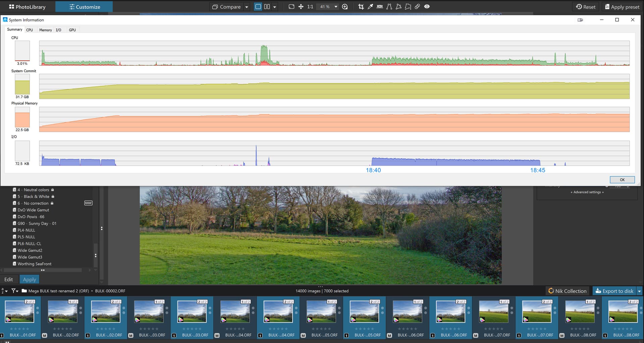Switch to the GPU tab
The image size is (644, 343).
(x=72, y=30)
